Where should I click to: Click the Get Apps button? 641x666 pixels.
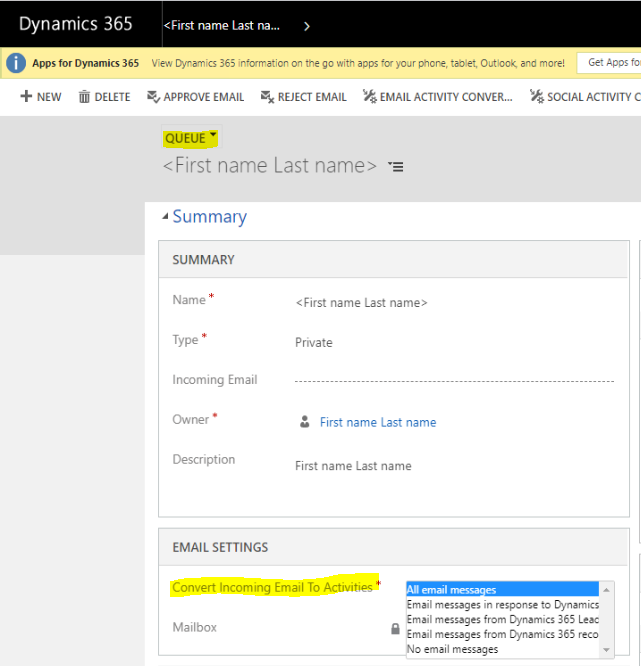click(608, 63)
